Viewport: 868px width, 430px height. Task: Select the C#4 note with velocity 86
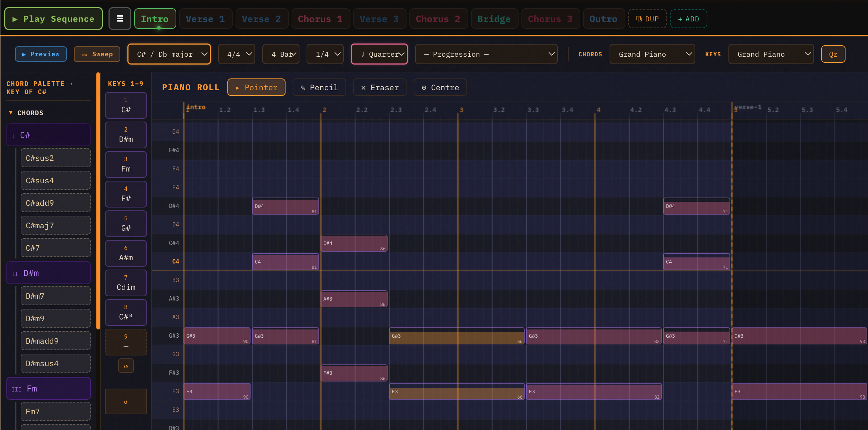(x=354, y=243)
